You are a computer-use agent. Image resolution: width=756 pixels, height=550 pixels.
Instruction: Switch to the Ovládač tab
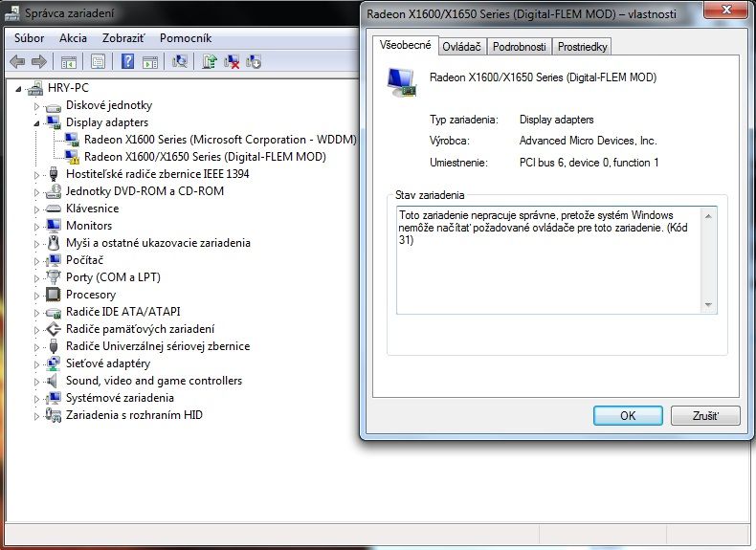pos(461,47)
